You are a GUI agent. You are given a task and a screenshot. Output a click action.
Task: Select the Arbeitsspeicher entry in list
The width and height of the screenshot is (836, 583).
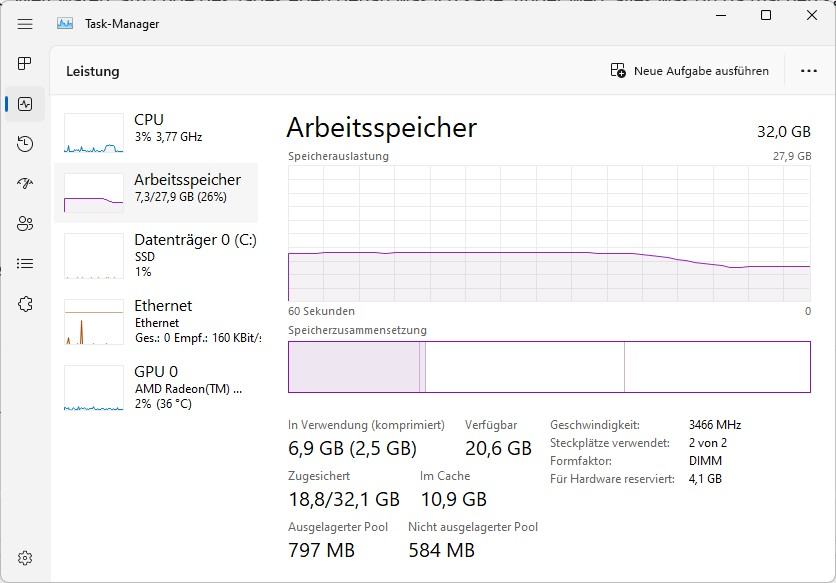click(156, 193)
